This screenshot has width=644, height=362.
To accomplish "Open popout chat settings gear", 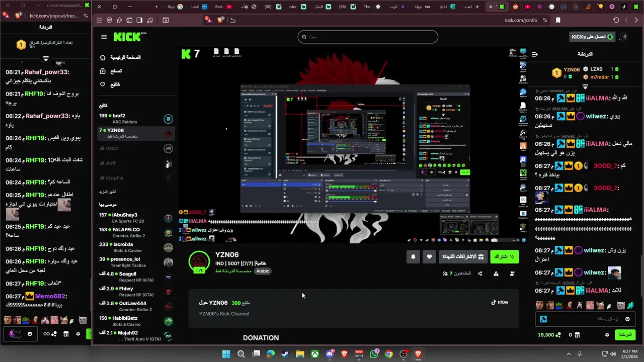I will [78, 334].
